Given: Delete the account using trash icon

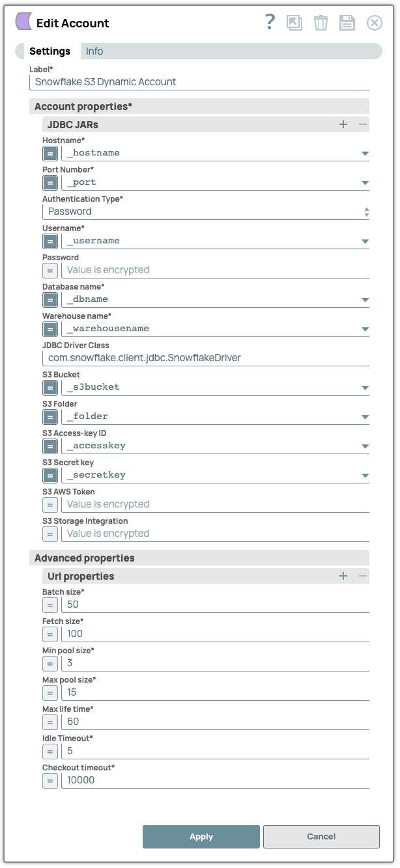Looking at the screenshot, I should coord(321,22).
